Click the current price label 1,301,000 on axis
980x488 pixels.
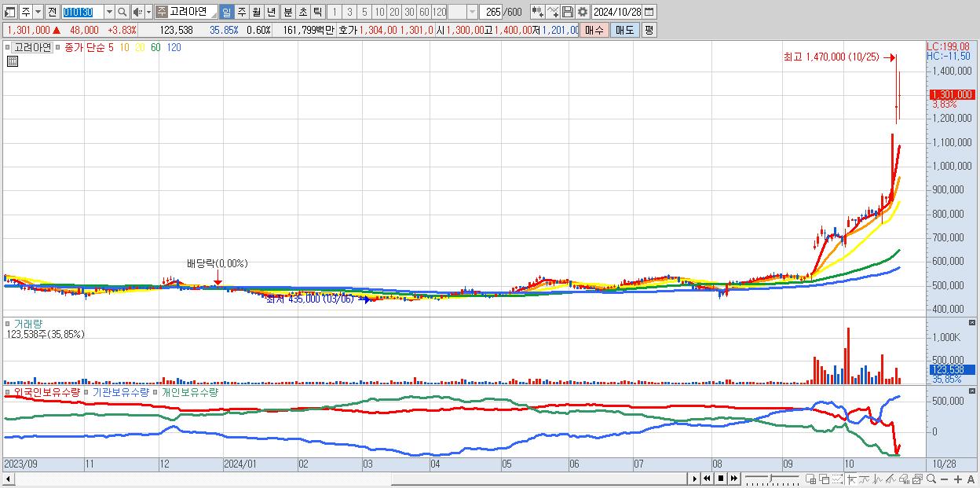tap(952, 94)
